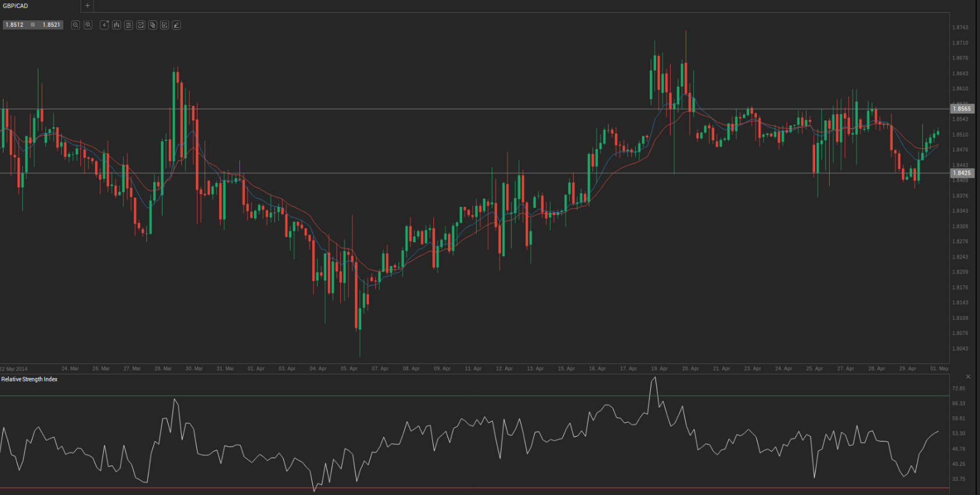Open the 4H timeframe selector
This screenshot has width=980, height=495.
pos(104,25)
